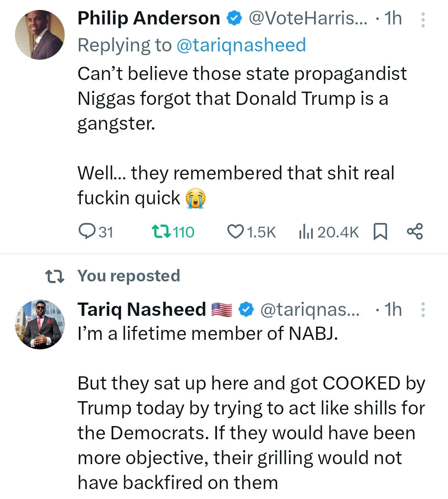The width and height of the screenshot is (448, 499).
Task: Click the 'You reposted' label
Action: pos(129,276)
